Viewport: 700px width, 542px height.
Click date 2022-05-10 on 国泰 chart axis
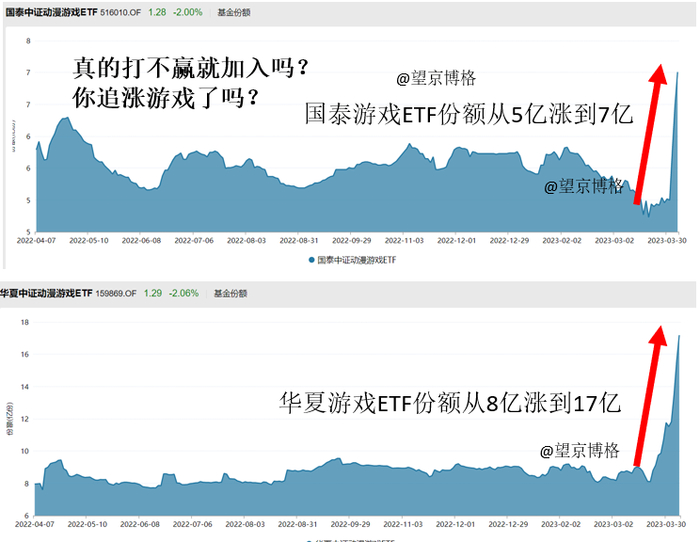[89, 241]
